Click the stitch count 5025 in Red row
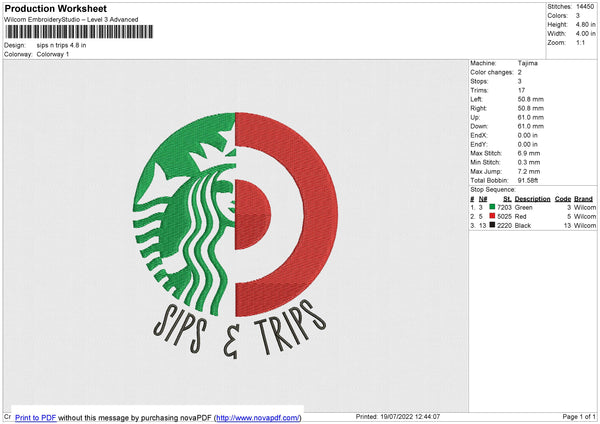The image size is (600, 424). pos(504,217)
